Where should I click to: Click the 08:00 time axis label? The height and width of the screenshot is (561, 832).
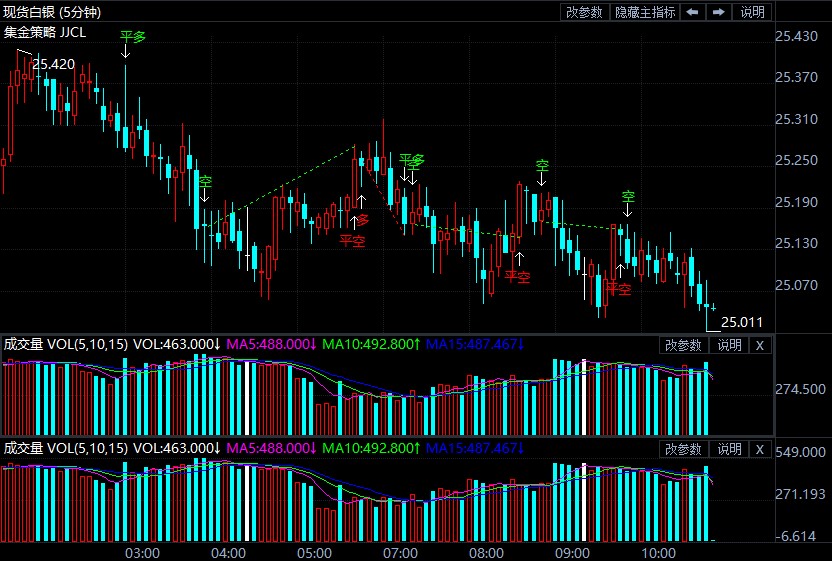point(486,553)
